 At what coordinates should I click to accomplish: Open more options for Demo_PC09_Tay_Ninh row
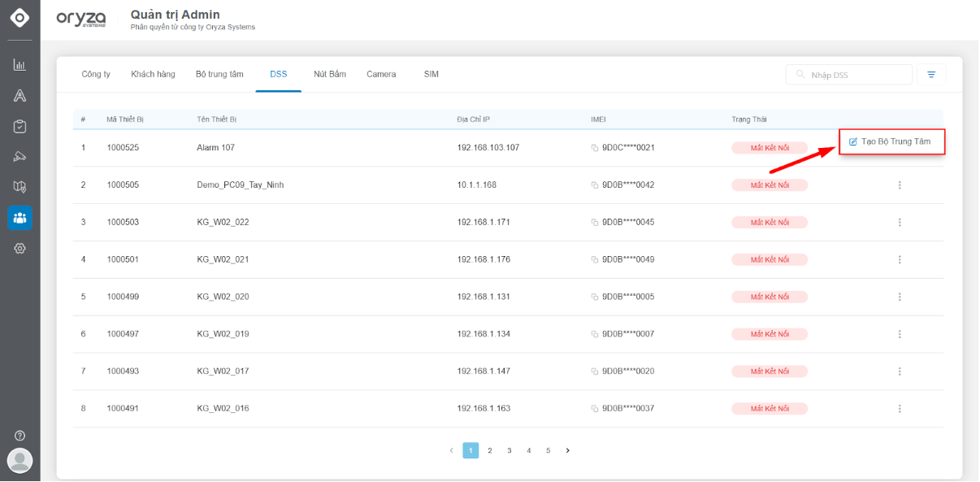pyautogui.click(x=900, y=185)
